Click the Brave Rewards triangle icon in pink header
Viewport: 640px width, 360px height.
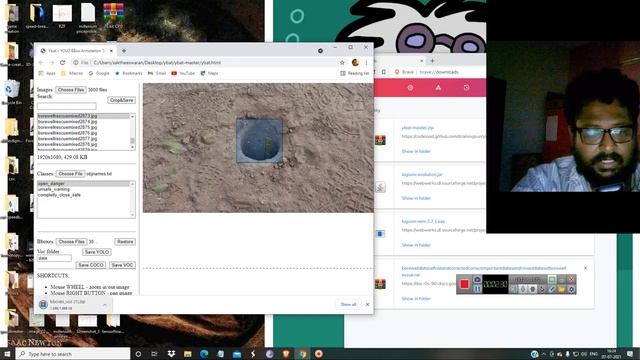coord(438,88)
